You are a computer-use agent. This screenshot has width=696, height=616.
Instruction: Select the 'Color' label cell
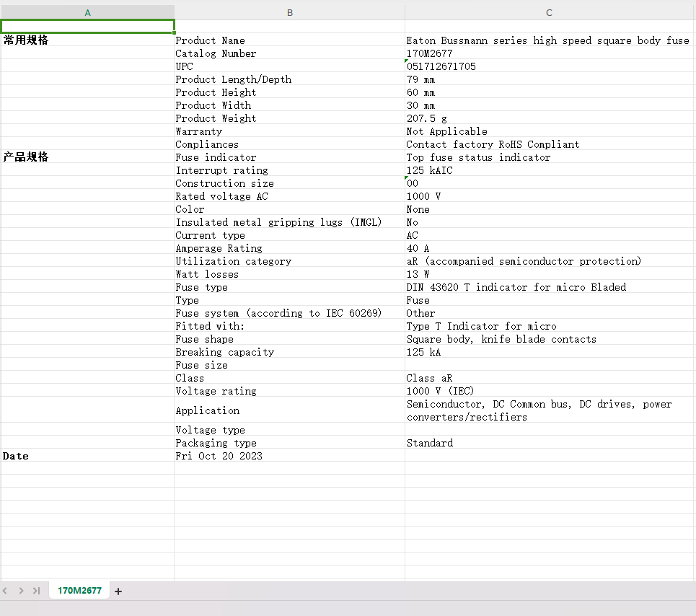point(289,209)
